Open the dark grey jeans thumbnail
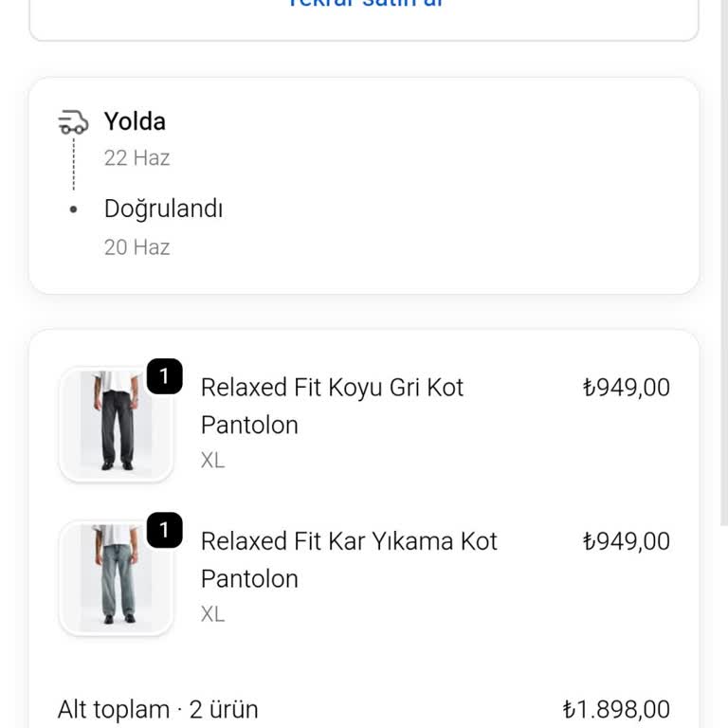 coord(116,424)
